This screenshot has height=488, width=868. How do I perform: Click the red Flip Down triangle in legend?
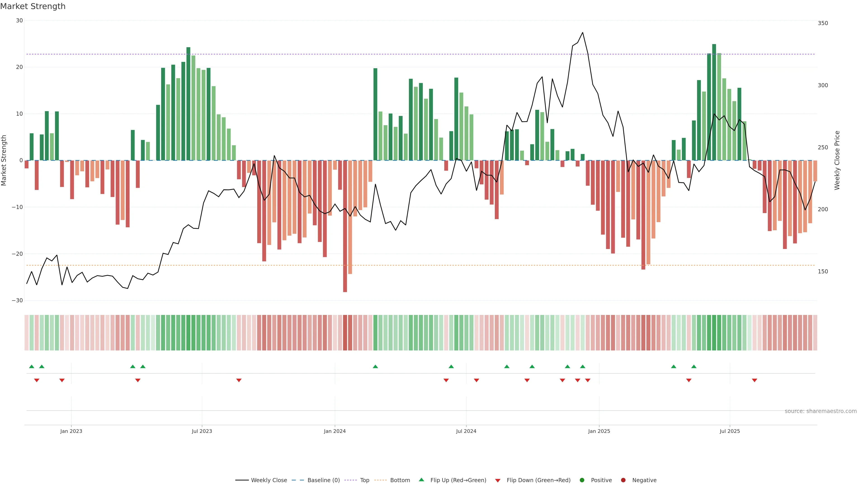coord(498,481)
